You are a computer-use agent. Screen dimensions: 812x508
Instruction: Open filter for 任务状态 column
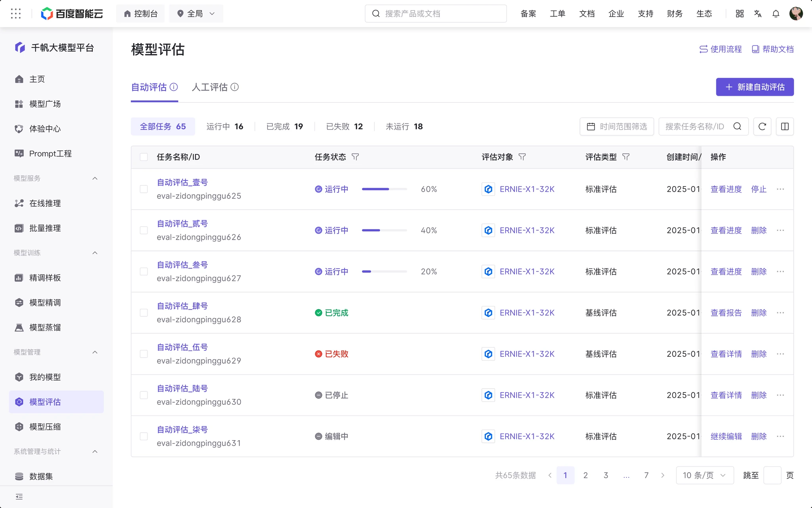(355, 157)
